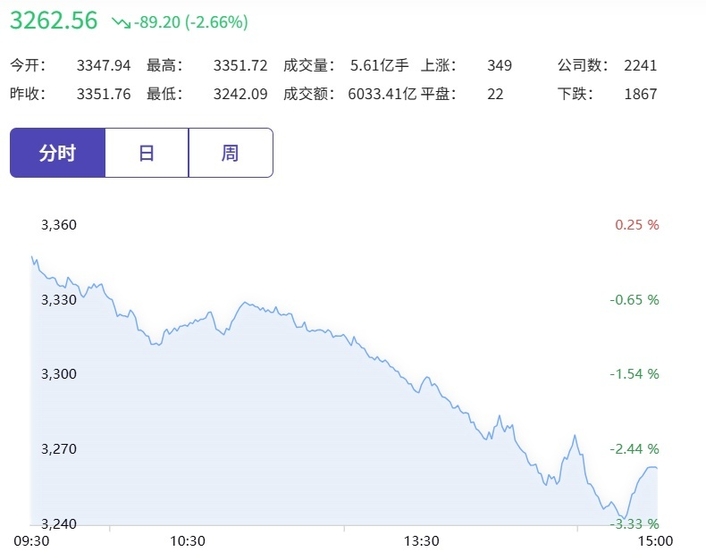Click the 最高 value 3351.72
The height and width of the screenshot is (560, 706).
point(240,66)
